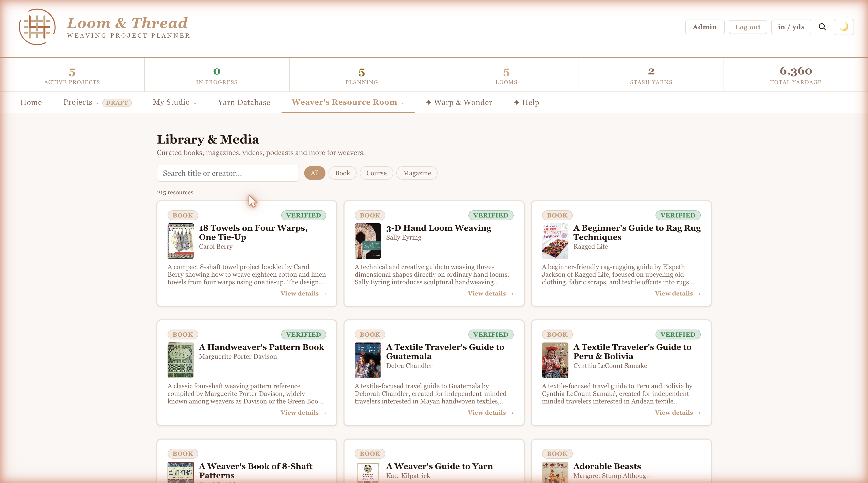Click the 18 Towels on Four Warps cover thumbnail
Image resolution: width=868 pixels, height=483 pixels.
click(181, 241)
